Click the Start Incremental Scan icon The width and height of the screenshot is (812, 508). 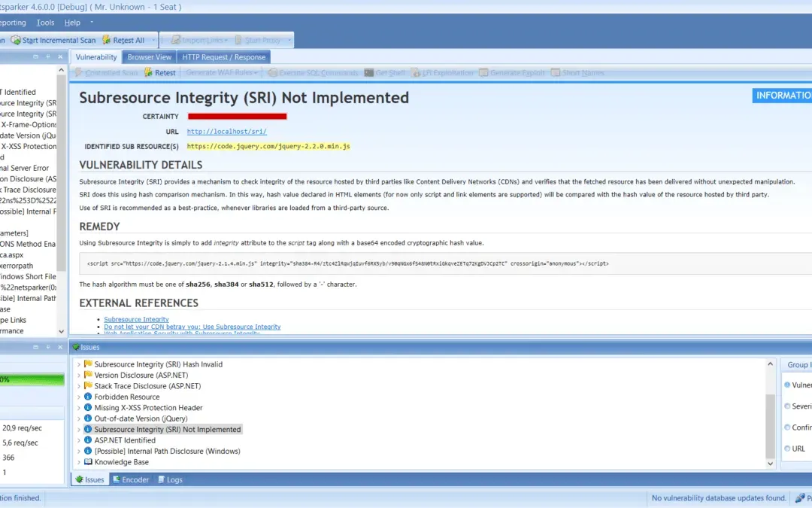[16, 40]
